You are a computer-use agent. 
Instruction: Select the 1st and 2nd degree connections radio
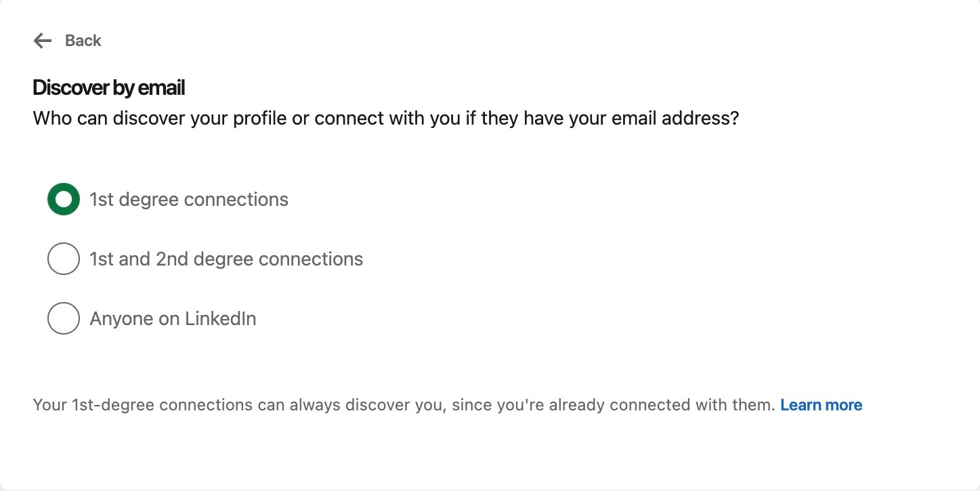pos(64,259)
